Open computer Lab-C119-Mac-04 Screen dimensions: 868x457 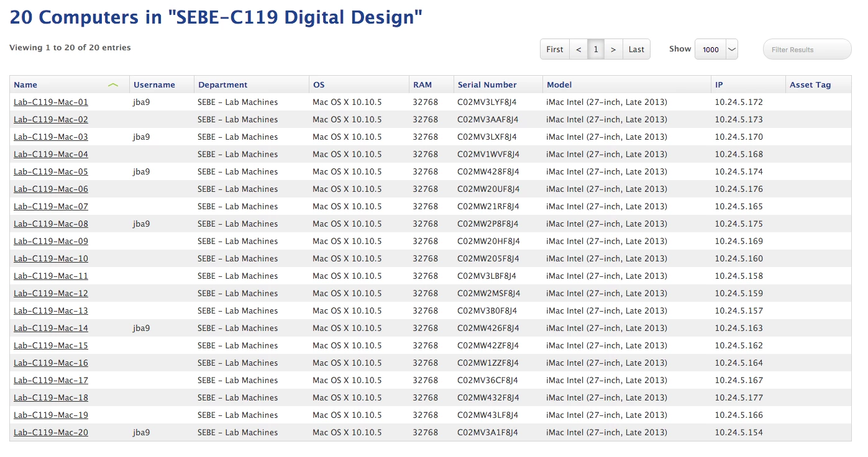pyautogui.click(x=51, y=155)
